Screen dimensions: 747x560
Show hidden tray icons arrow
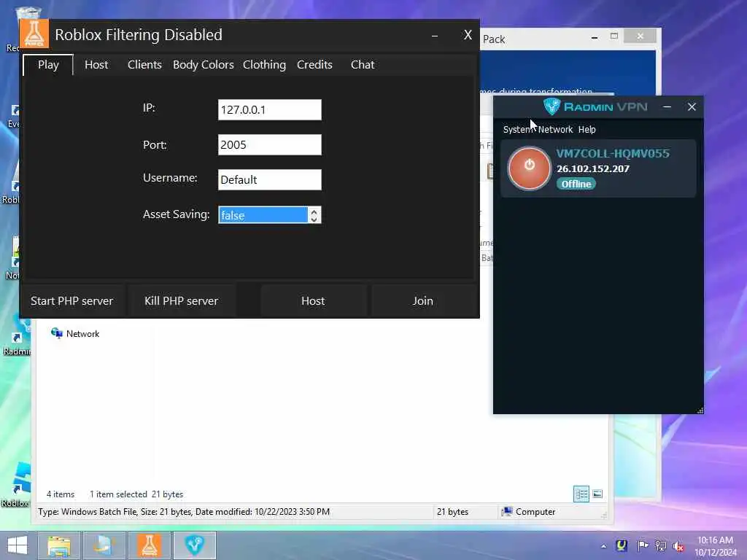click(603, 546)
